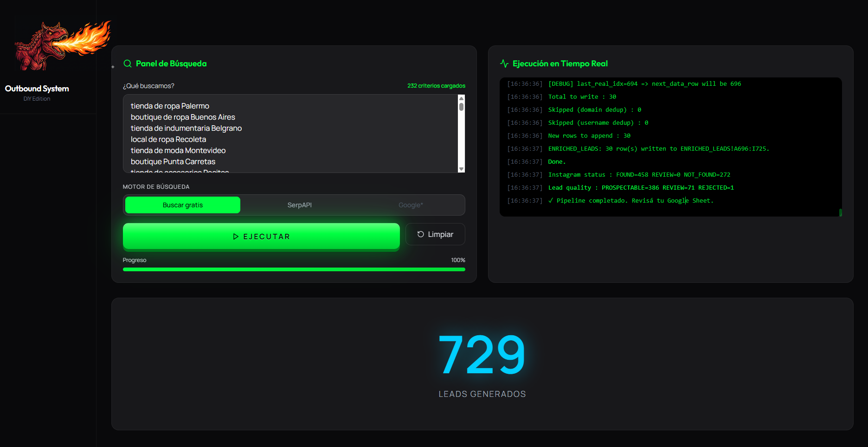Run the pipeline with EJECUTAR
The image size is (868, 447).
coord(261,236)
